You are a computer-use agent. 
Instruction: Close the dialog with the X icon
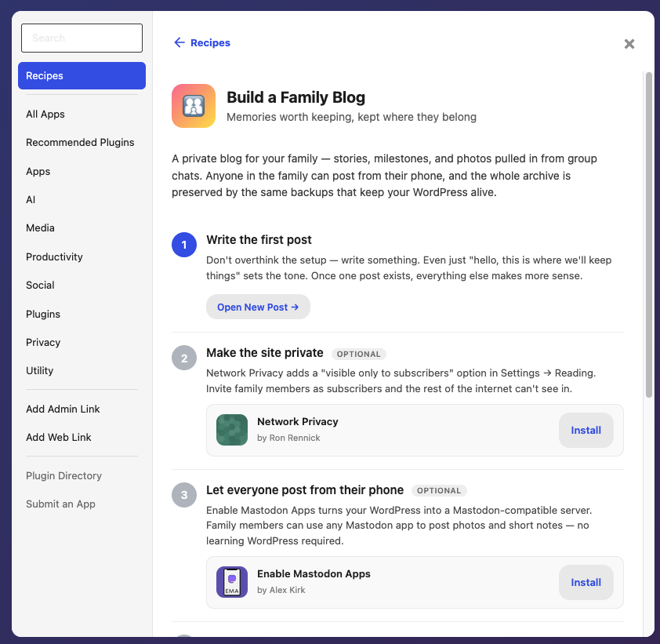[629, 44]
